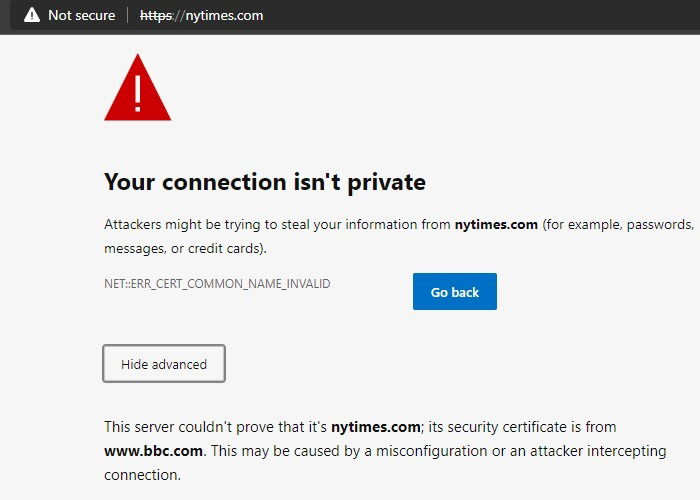Click the "This server couldn't prove" text
Viewport: 700px width, 500px height.
click(190, 427)
